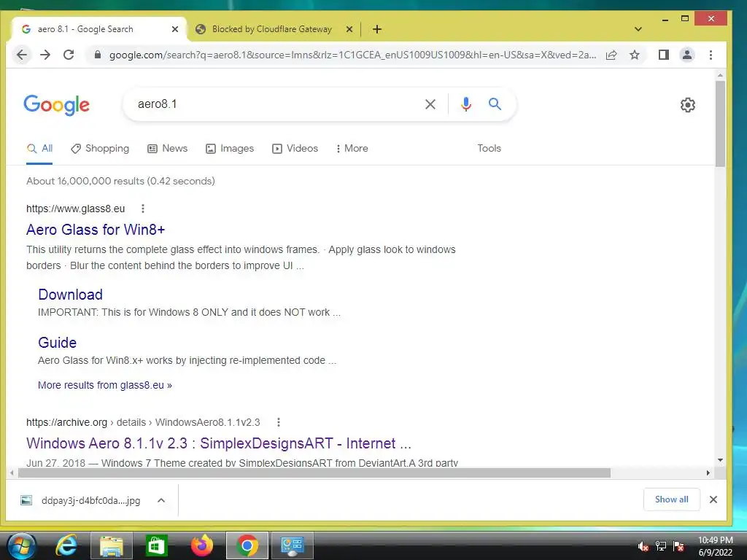Open Aero Glass for Win8+ result

[x=96, y=230]
